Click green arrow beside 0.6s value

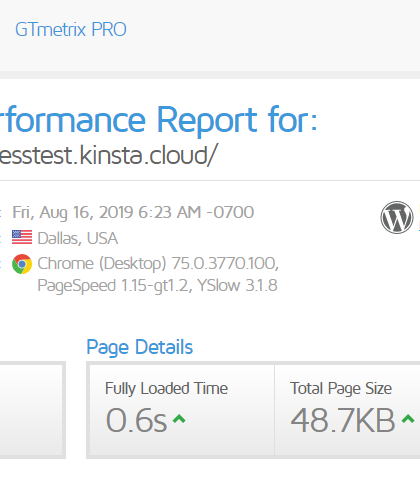[x=179, y=419]
